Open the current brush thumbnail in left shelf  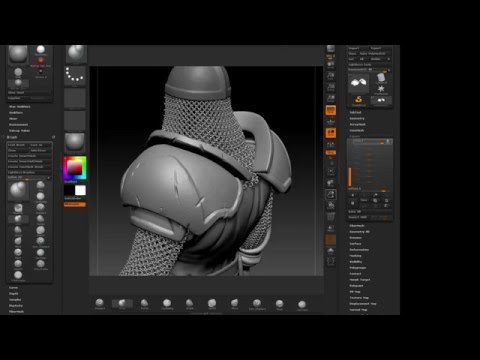coord(76,54)
